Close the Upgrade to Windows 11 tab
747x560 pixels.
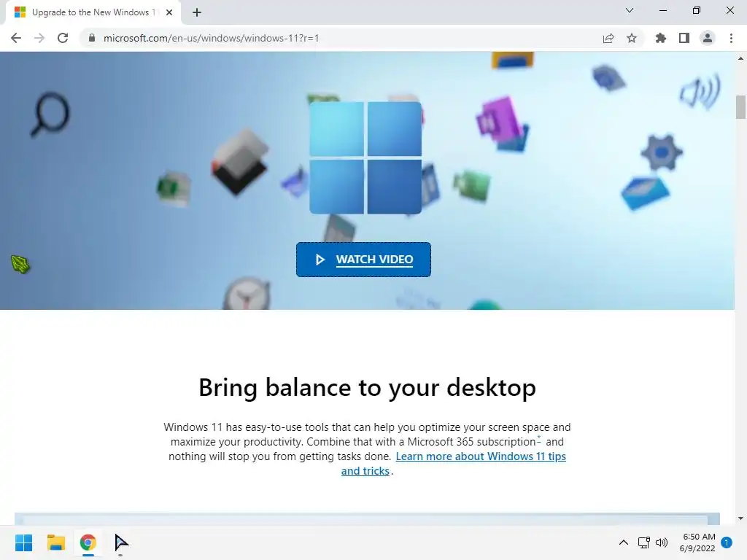(x=169, y=13)
